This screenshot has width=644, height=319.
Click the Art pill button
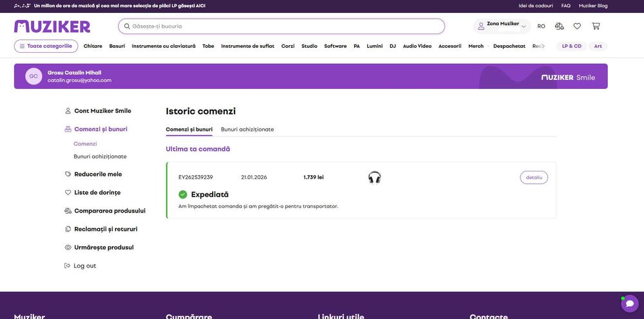pos(598,46)
